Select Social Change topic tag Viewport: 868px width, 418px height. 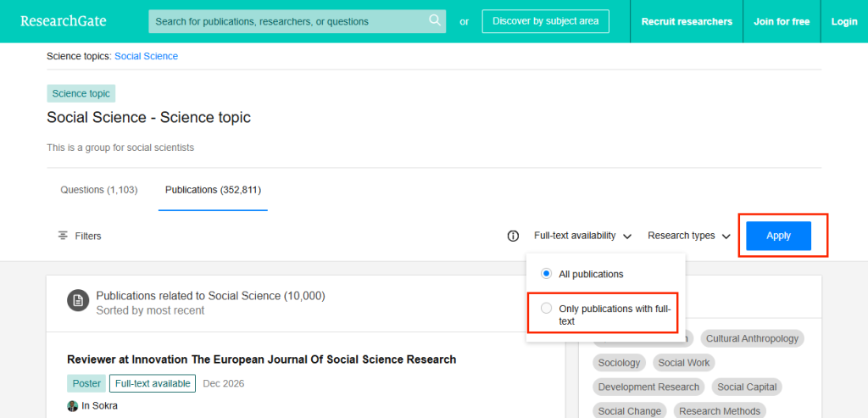[x=630, y=411]
